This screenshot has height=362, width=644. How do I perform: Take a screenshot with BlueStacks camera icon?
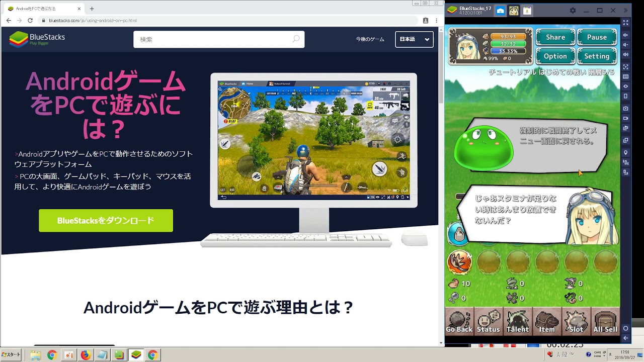pyautogui.click(x=625, y=108)
